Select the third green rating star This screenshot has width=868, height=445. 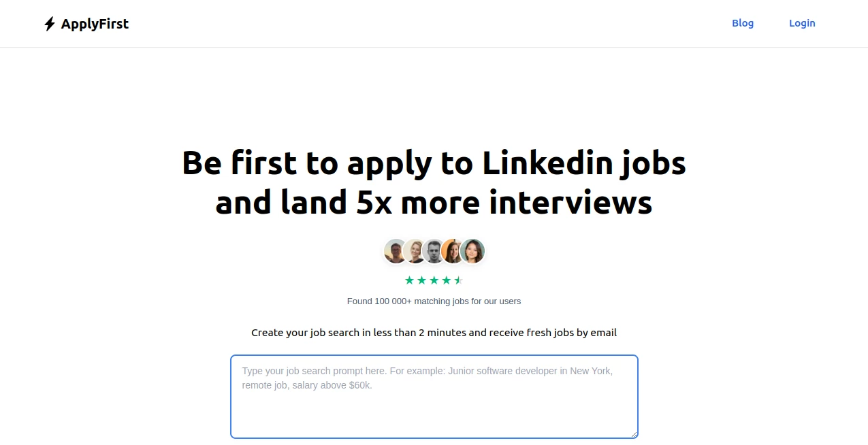(434, 280)
